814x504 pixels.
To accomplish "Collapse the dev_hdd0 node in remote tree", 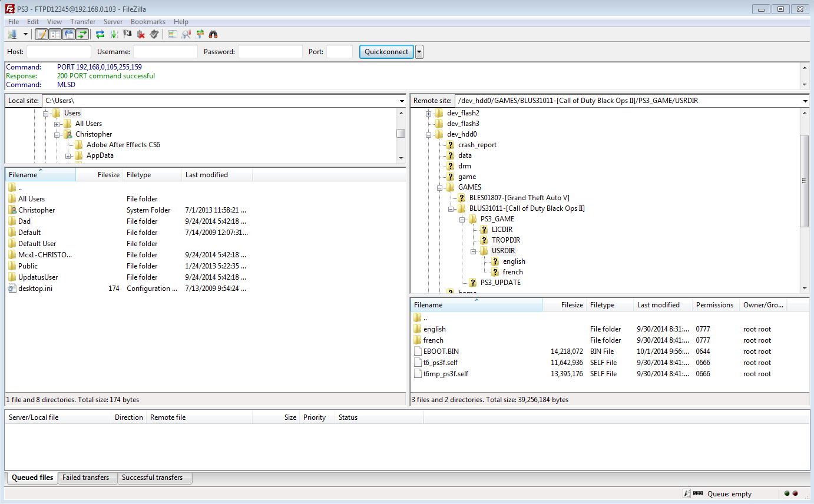I will click(428, 134).
